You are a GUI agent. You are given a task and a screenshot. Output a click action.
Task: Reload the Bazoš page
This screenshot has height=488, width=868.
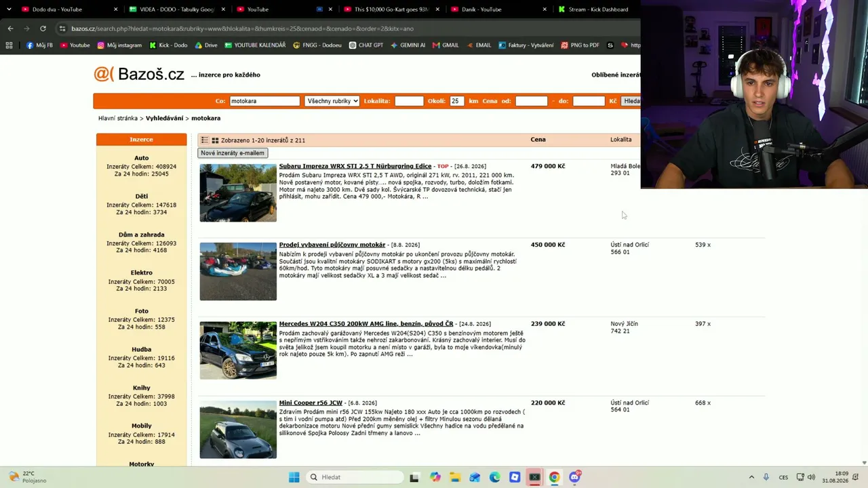[43, 28]
